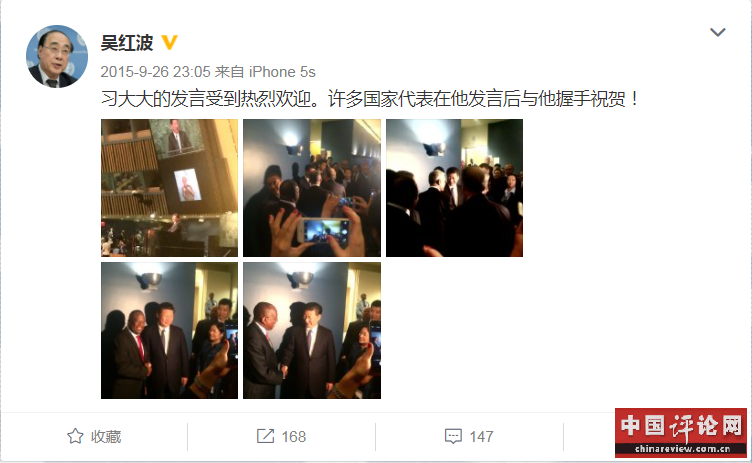Open the 2015-9-26 23:05 timestamp link
This screenshot has height=463, width=752.
[155, 72]
